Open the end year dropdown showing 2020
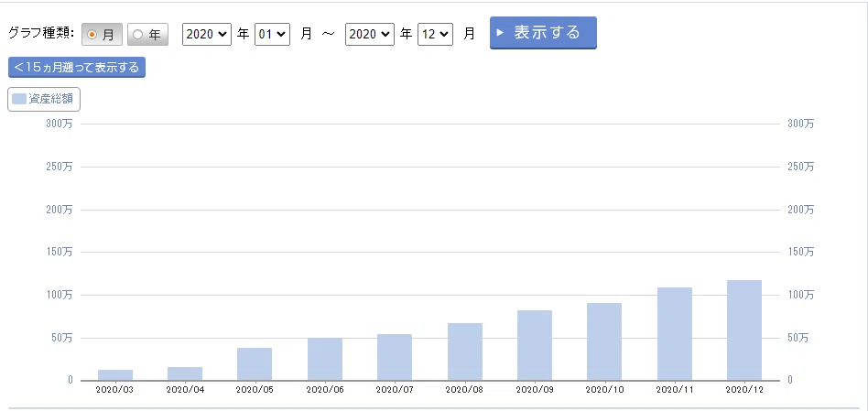Viewport: 868px width, 411px height. coord(370,34)
